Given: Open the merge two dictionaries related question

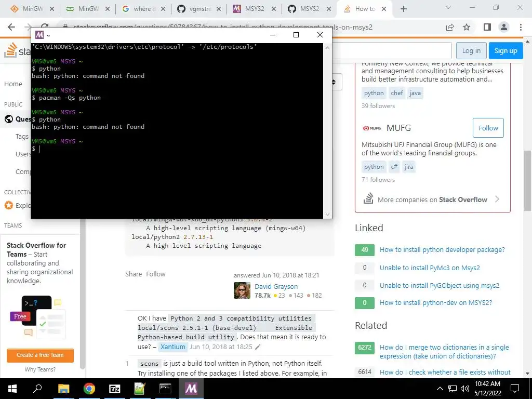Looking at the screenshot, I should tap(444, 352).
